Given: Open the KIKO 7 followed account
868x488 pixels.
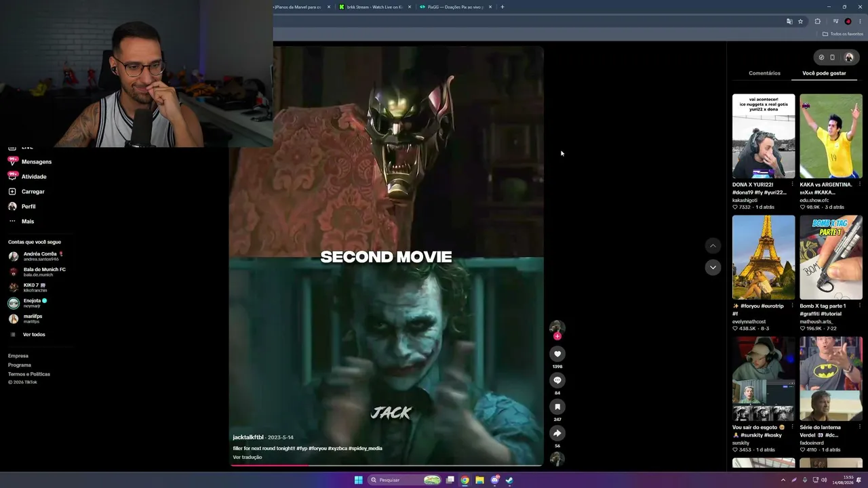Looking at the screenshot, I should [28, 287].
